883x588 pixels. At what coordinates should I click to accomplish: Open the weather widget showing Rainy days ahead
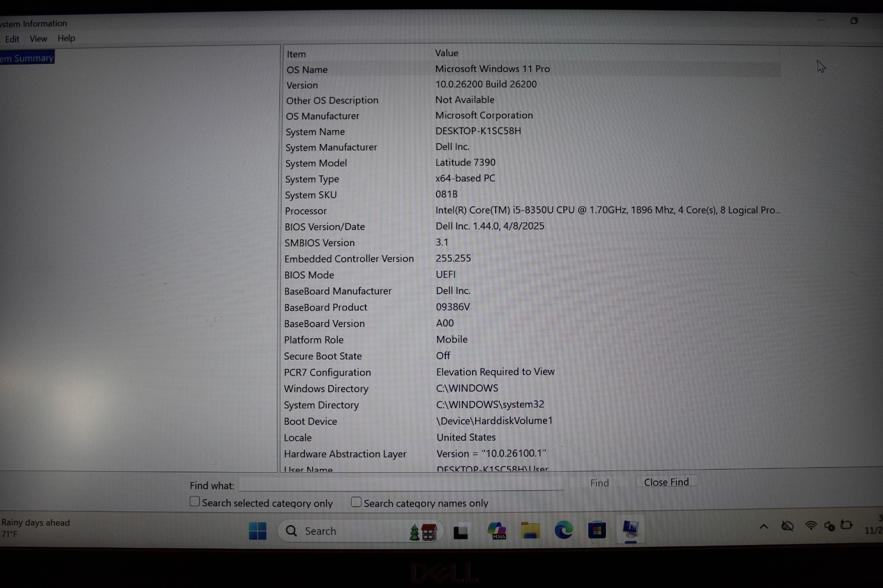(35, 528)
